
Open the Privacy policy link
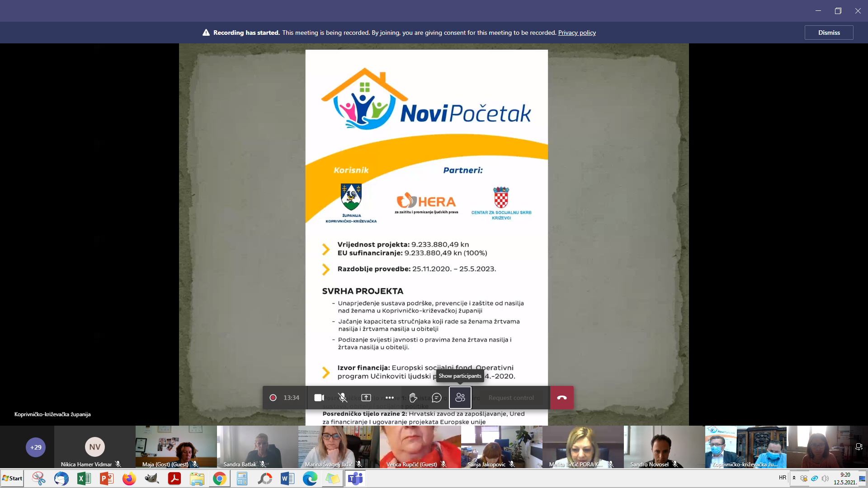(577, 33)
